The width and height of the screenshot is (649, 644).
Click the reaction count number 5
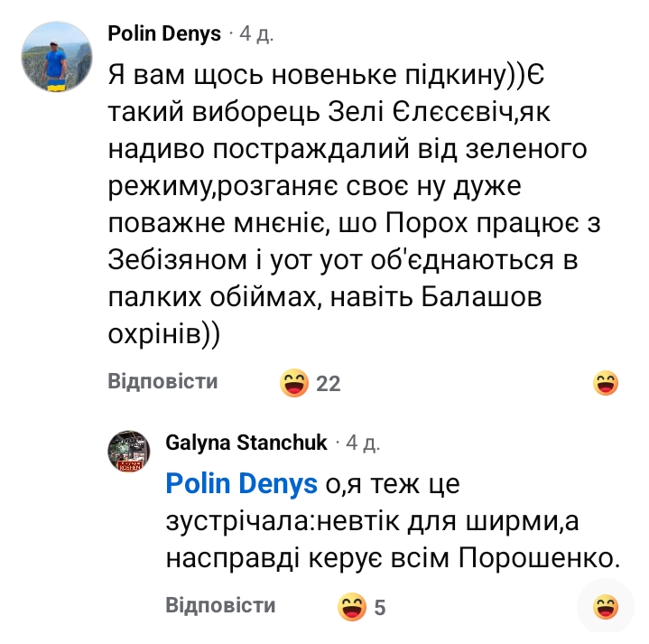click(380, 608)
